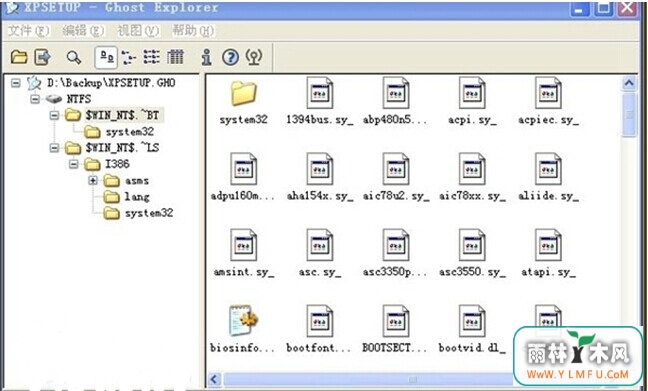The height and width of the screenshot is (391, 648).
Task: Select the adpu160m... file icon
Action: pyautogui.click(x=243, y=169)
